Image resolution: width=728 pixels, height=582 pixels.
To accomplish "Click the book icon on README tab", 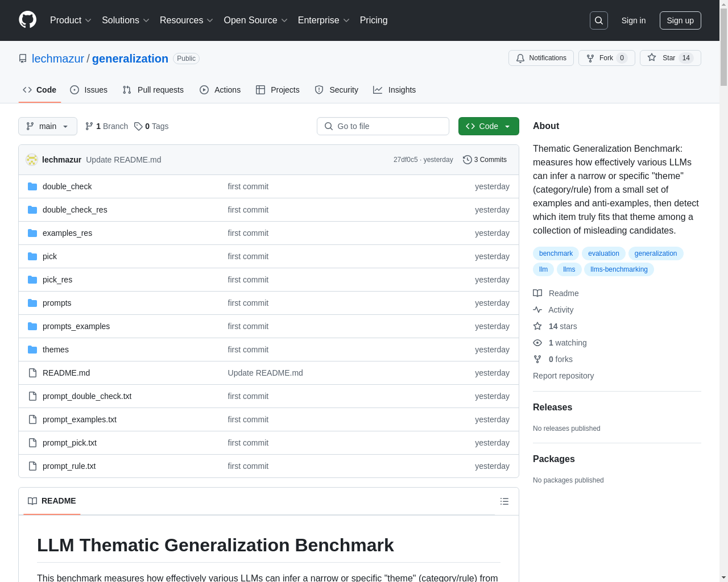I will pos(32,501).
